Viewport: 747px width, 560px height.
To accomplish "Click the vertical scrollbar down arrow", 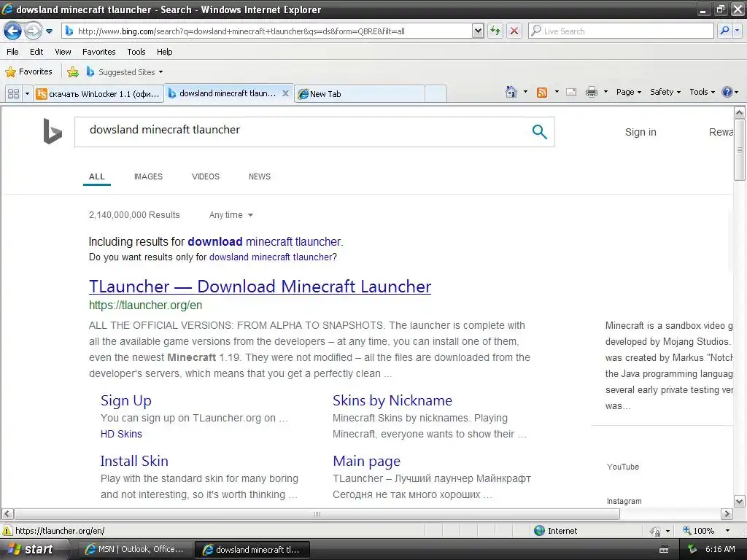I will (740, 502).
